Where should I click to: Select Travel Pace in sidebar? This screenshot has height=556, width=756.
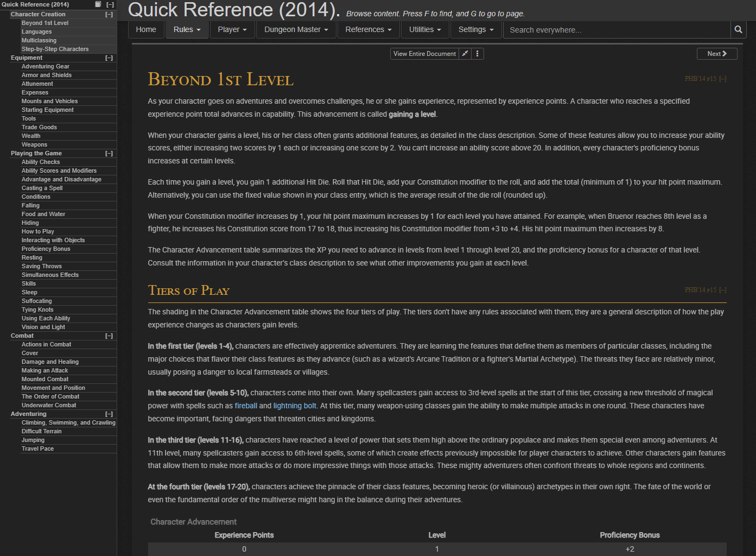pyautogui.click(x=69, y=449)
